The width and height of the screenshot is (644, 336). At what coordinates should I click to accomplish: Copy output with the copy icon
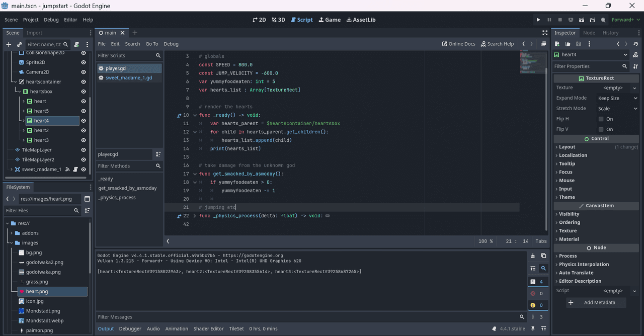543,256
